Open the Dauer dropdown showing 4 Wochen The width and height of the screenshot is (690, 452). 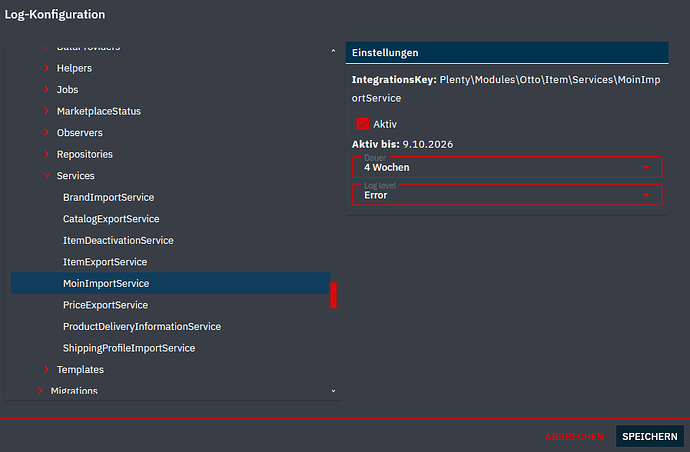507,167
